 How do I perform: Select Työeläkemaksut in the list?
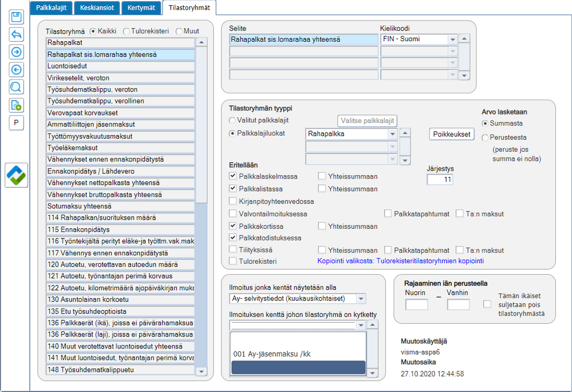[120, 148]
